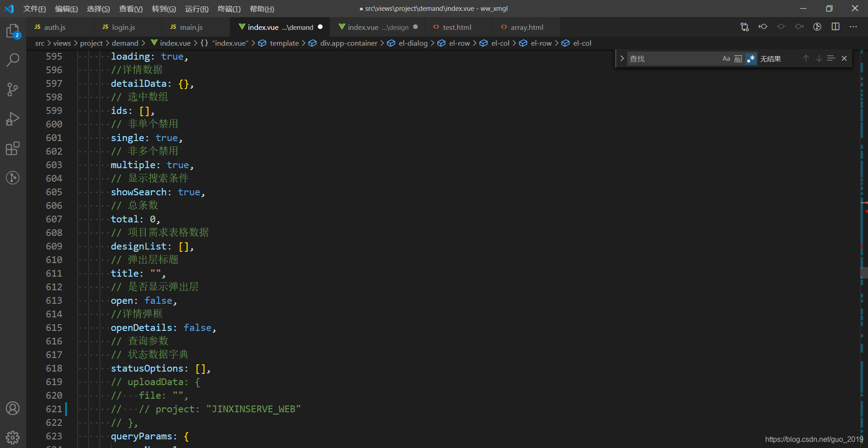Click on the showSearch property text

point(138,192)
